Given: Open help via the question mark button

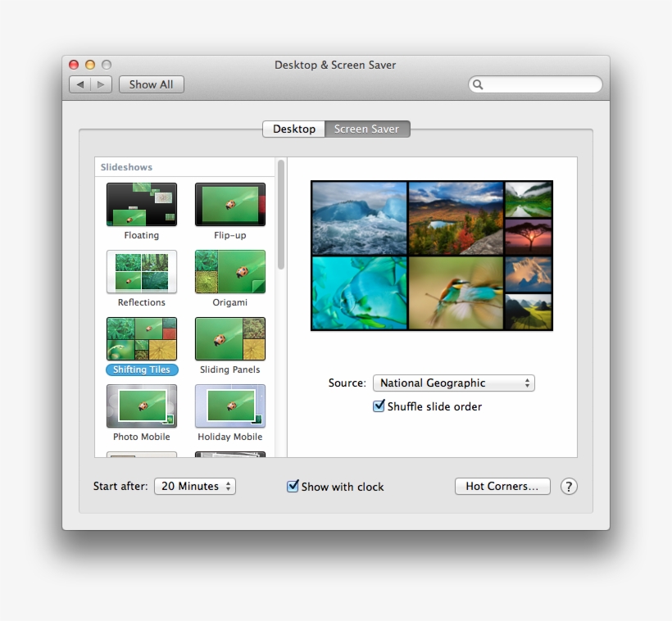Looking at the screenshot, I should (569, 486).
